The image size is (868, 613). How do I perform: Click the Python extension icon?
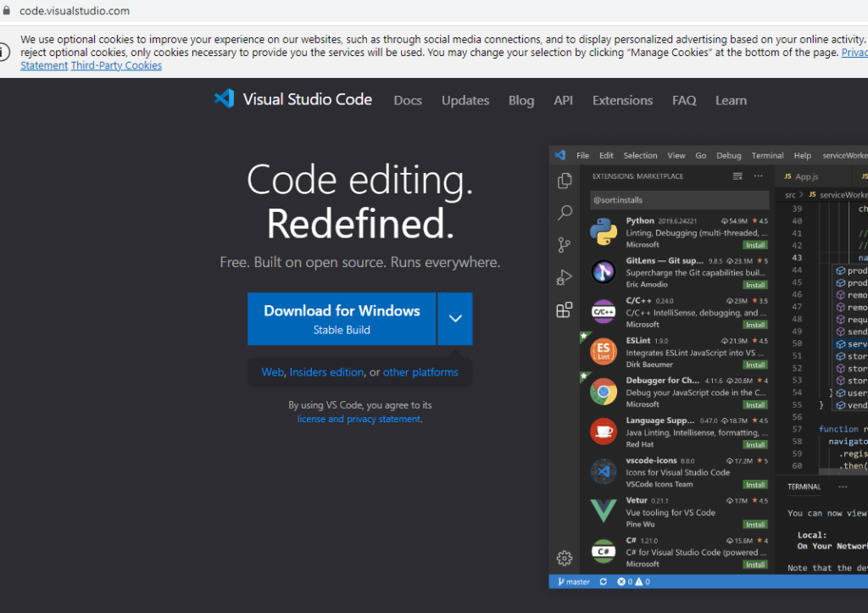click(604, 231)
